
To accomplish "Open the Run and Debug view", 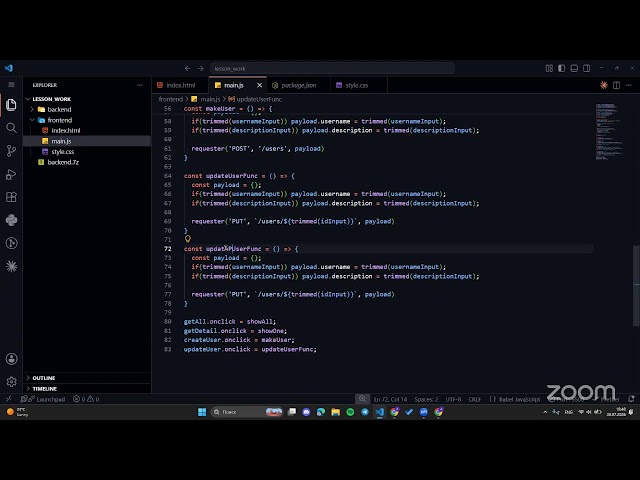I will click(x=11, y=174).
